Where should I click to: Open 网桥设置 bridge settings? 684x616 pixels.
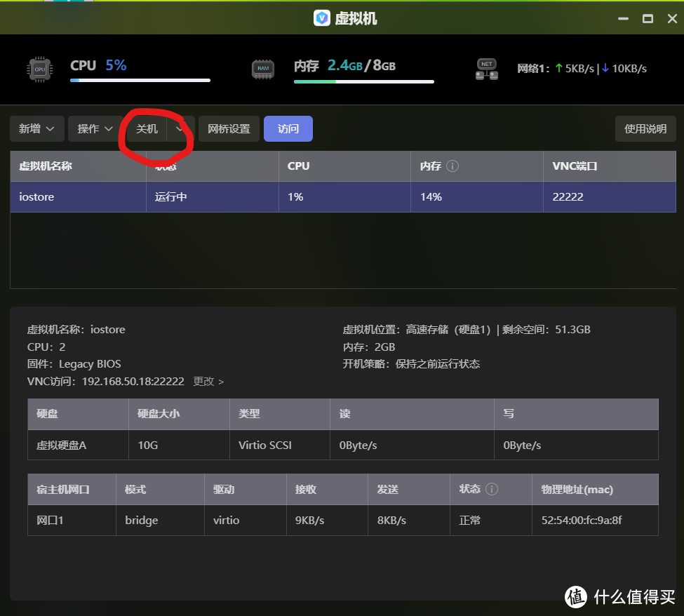229,129
